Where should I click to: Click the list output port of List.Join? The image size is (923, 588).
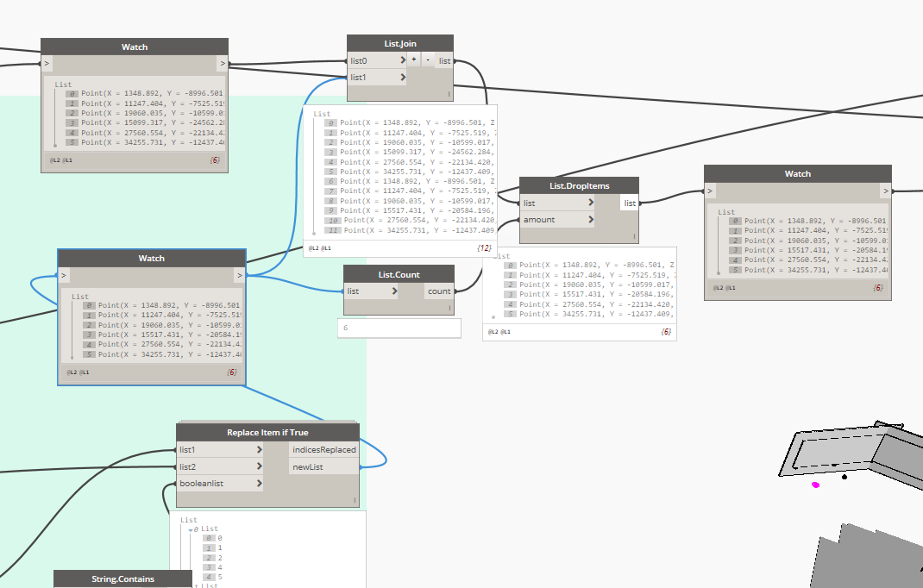click(x=444, y=60)
